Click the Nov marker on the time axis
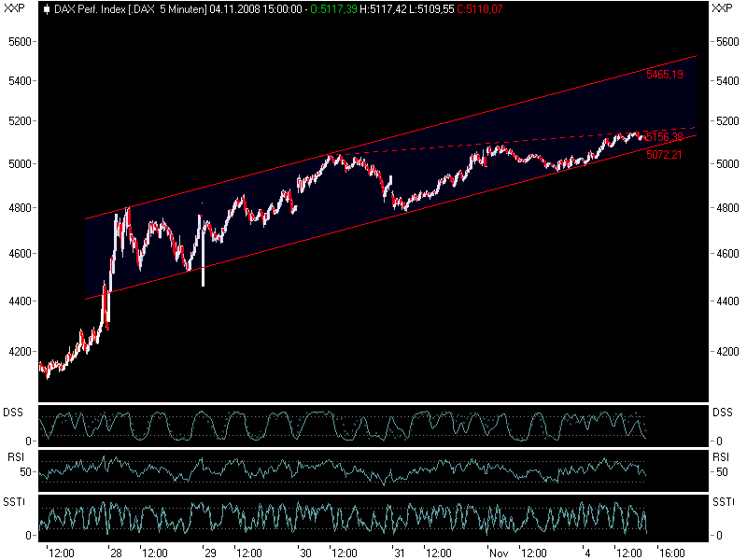747x560 pixels. 499,553
